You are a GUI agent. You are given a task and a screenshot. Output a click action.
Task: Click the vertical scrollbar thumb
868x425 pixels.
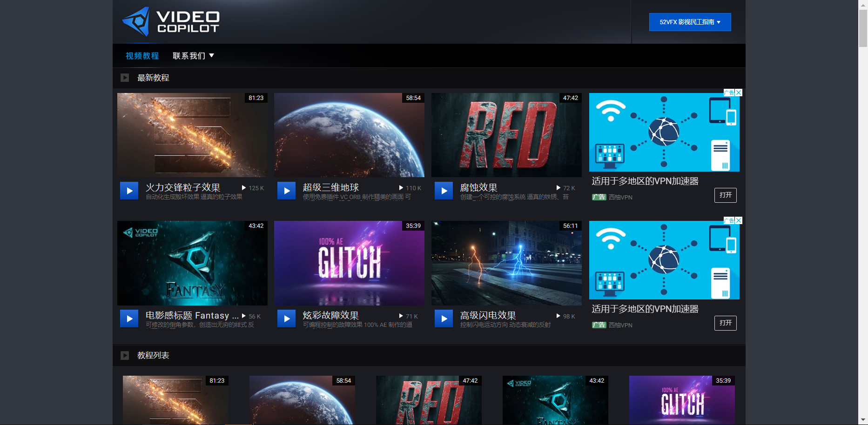863,28
